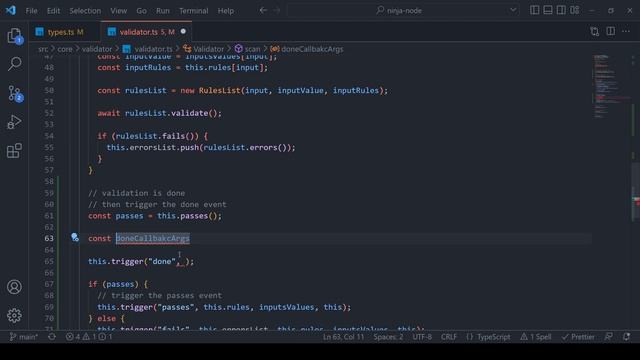Open the View menu
Viewport: 640px width, 360px height.
118,11
